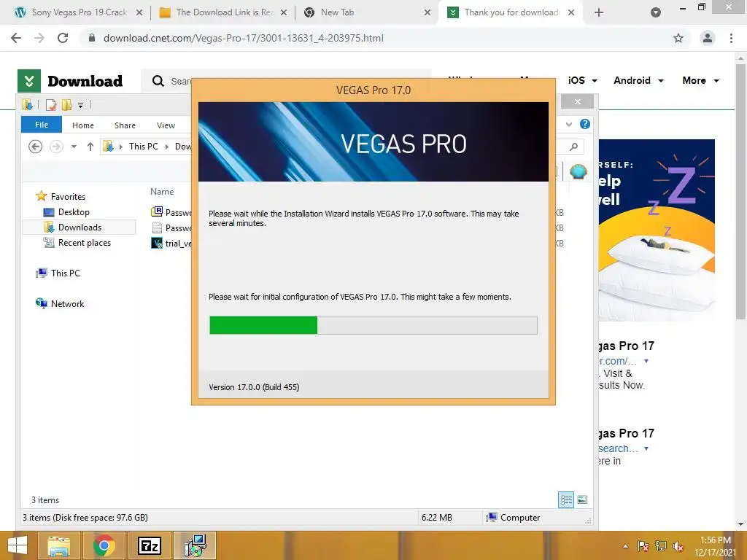Open Google Chrome from the taskbar
Screen dimensions: 747x560
(x=104, y=545)
